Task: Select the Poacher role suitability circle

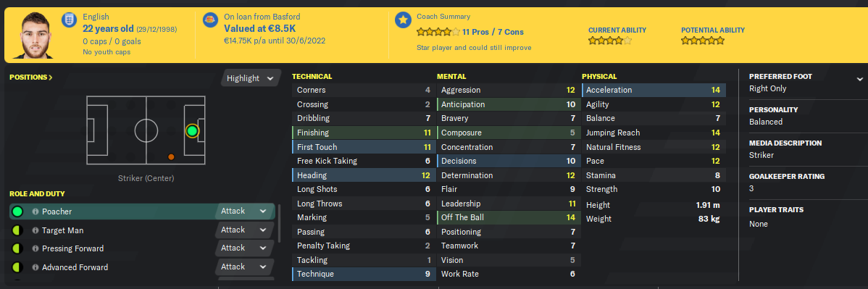Action: point(17,211)
